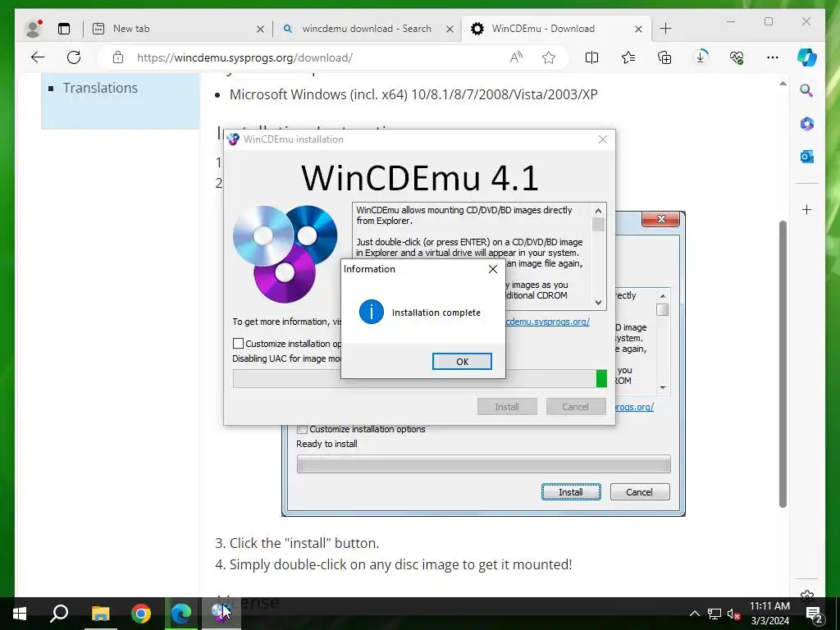
Task: Click the browser Back arrow
Action: coord(38,57)
